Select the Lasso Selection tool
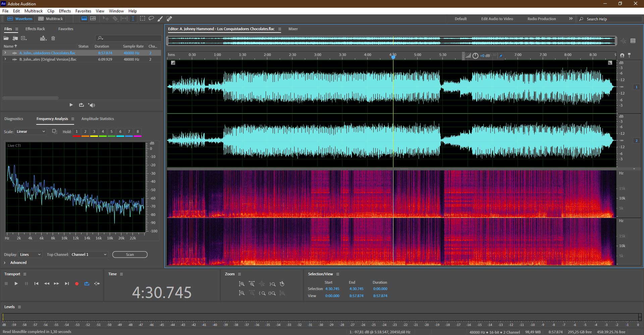Viewport: 644px width, 335px height. click(x=151, y=19)
